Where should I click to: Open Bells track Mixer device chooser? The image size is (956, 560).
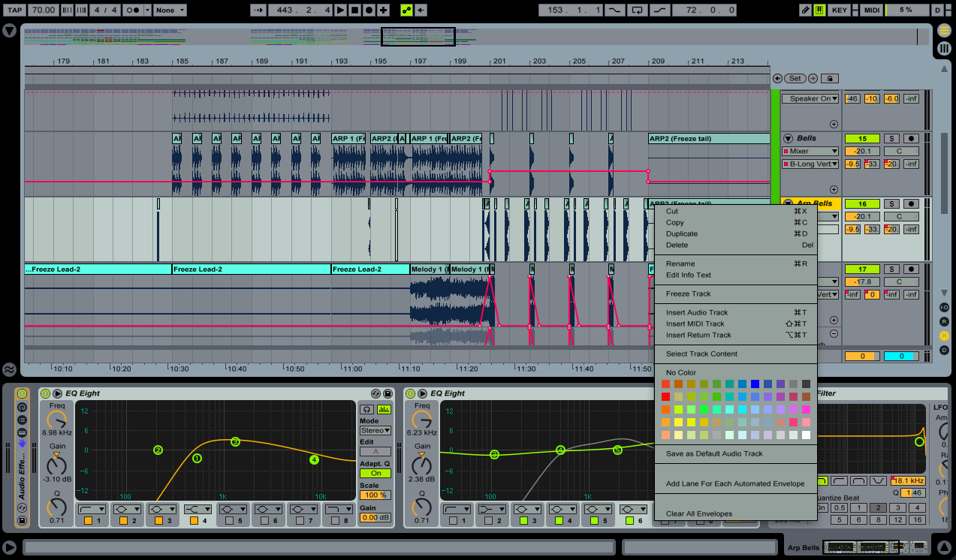pyautogui.click(x=810, y=151)
